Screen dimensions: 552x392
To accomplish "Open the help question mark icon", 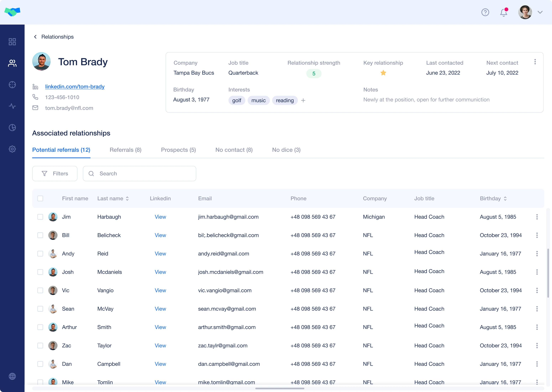I will click(x=485, y=12).
